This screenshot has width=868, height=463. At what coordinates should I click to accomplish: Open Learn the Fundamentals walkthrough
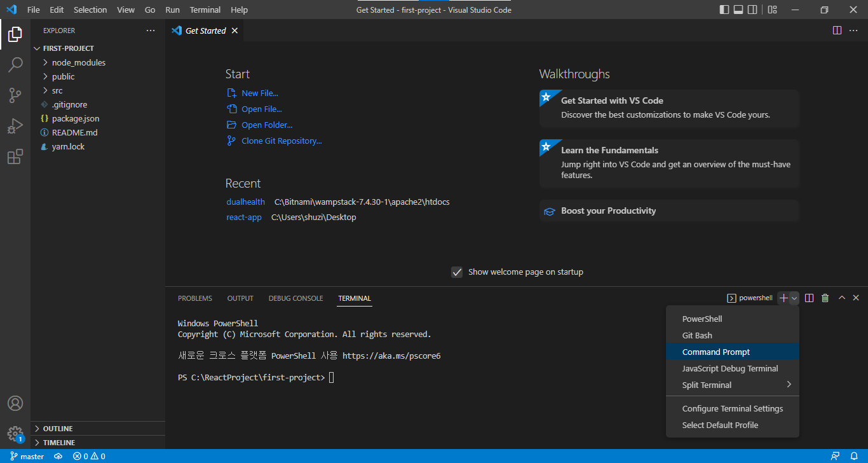pyautogui.click(x=669, y=164)
